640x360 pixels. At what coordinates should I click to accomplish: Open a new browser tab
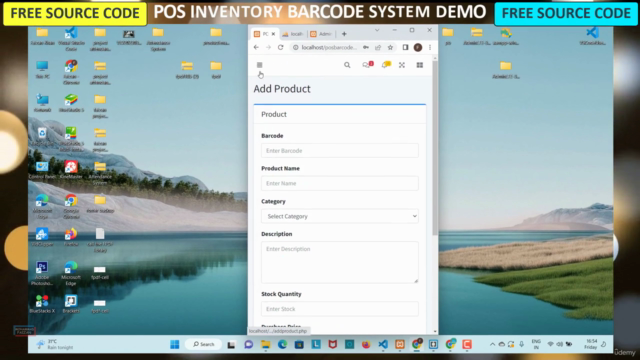click(x=344, y=34)
